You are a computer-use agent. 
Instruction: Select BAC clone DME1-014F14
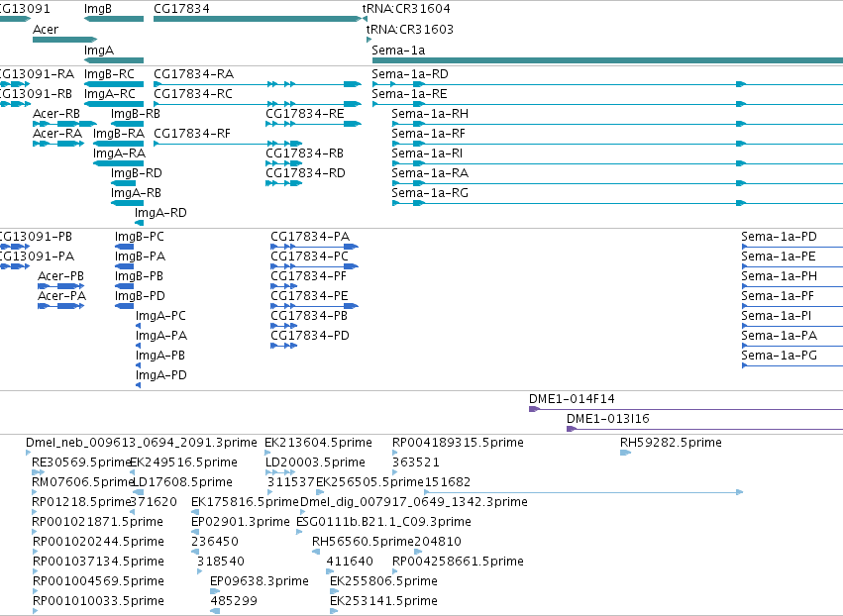coord(686,409)
